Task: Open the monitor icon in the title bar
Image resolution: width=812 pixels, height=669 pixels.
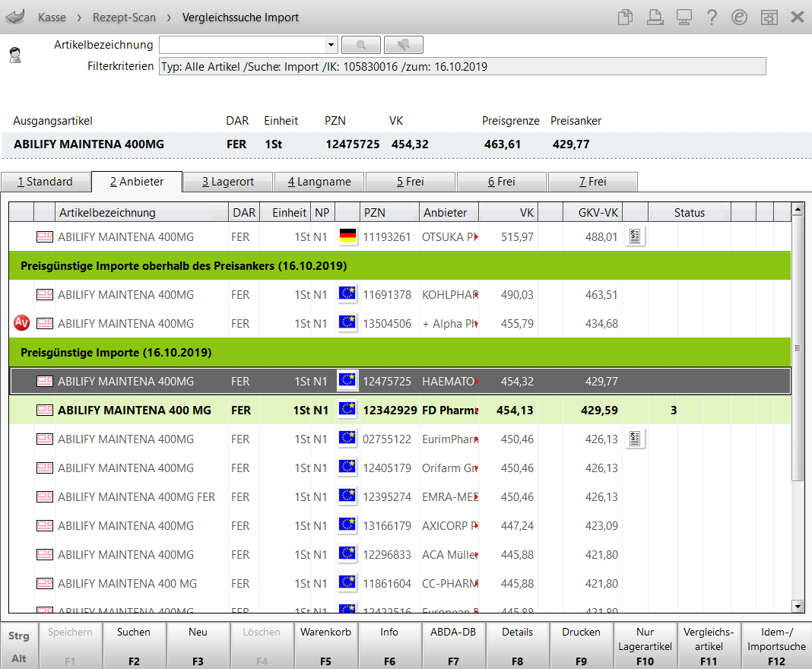Action: tap(684, 17)
